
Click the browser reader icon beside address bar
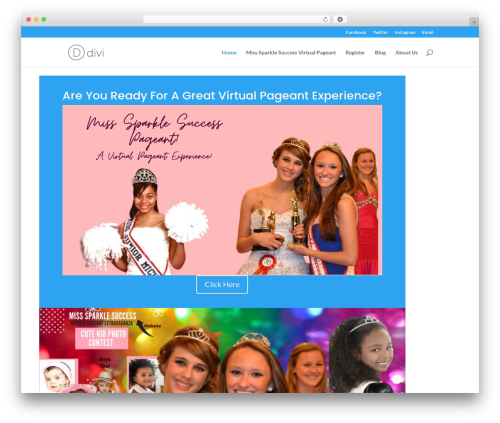point(340,19)
